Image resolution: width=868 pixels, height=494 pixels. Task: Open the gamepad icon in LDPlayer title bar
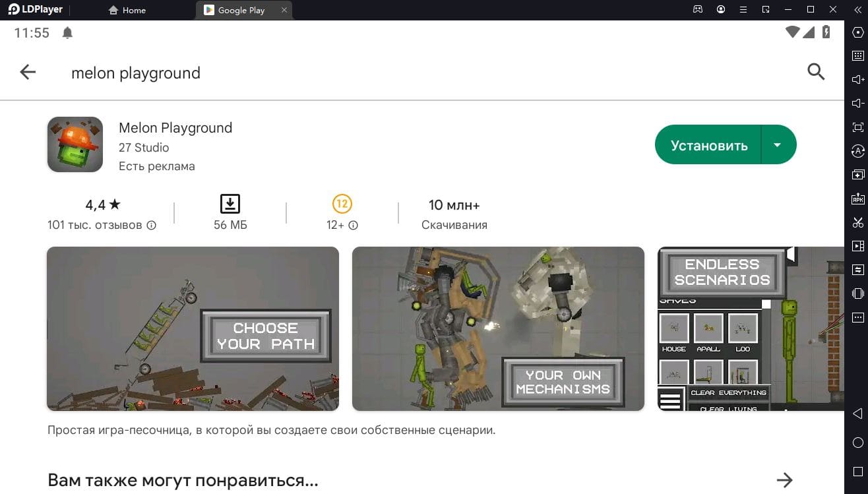(x=698, y=9)
